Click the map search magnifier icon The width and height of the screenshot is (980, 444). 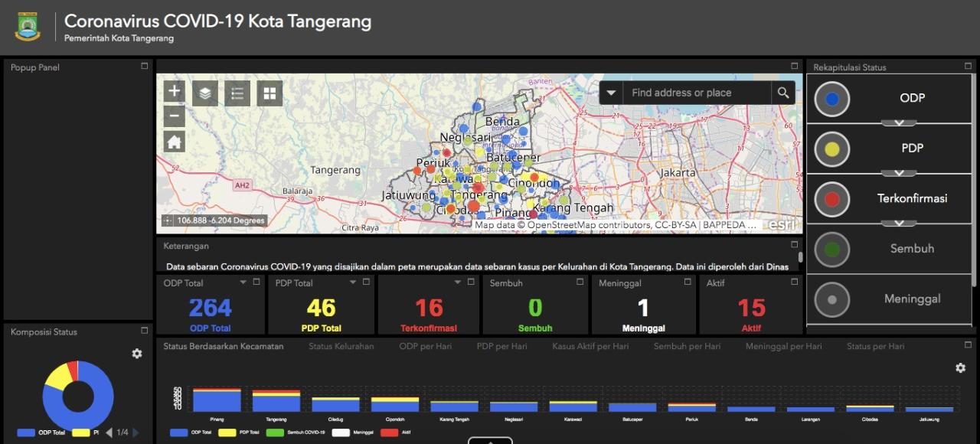pos(782,93)
